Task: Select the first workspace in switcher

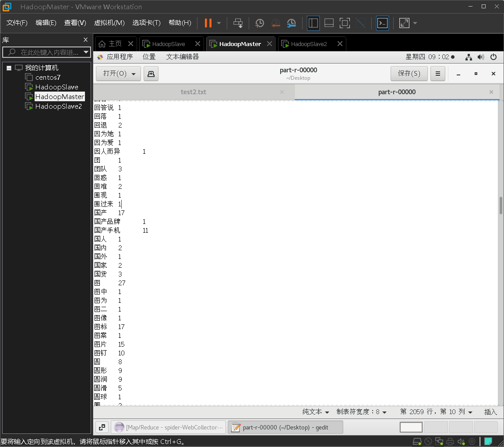Action: tap(411, 427)
